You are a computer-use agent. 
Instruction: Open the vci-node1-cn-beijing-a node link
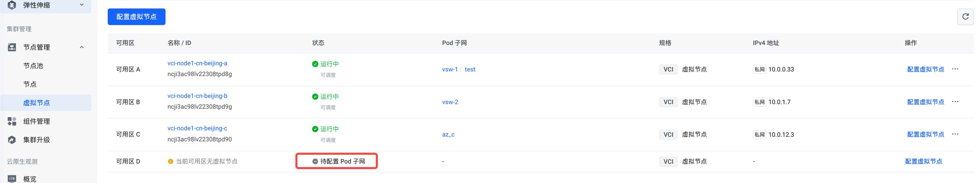pos(197,63)
